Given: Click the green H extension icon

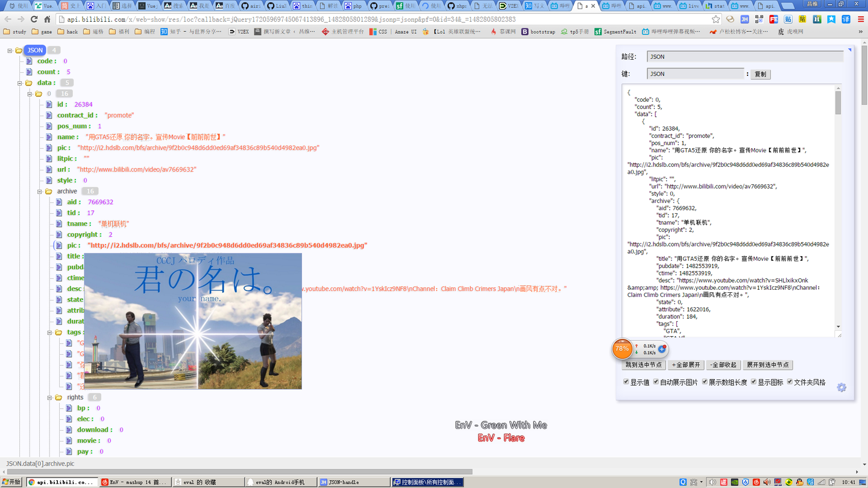Looking at the screenshot, I should (817, 19).
